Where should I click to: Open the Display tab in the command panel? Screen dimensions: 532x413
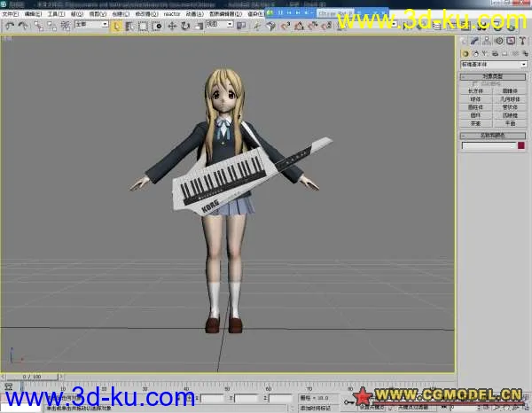pos(511,41)
